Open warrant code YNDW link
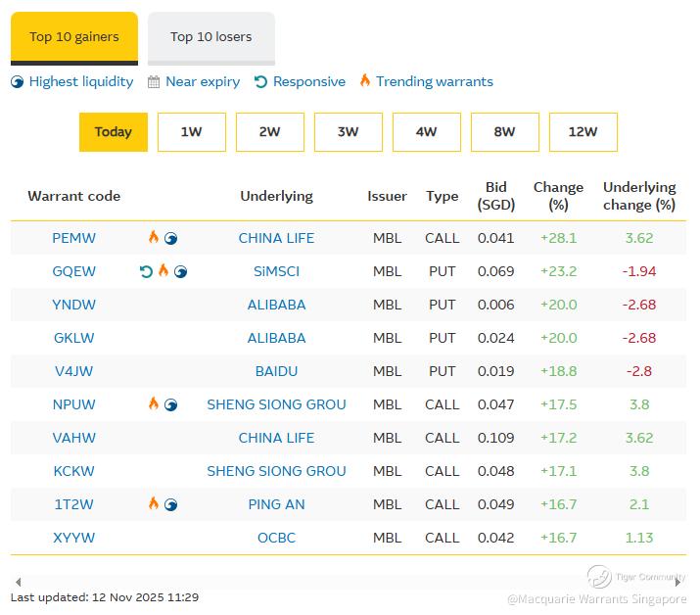The height and width of the screenshot is (615, 700). point(74,305)
